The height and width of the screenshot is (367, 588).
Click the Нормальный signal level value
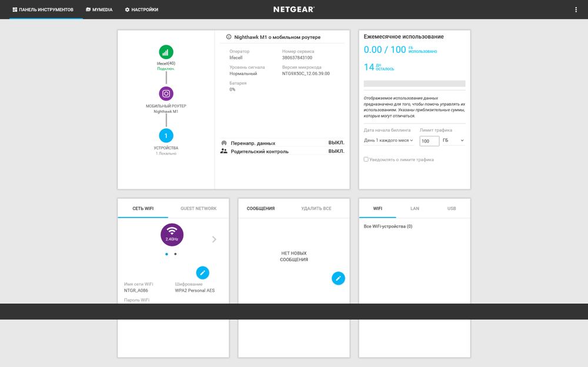click(x=243, y=74)
